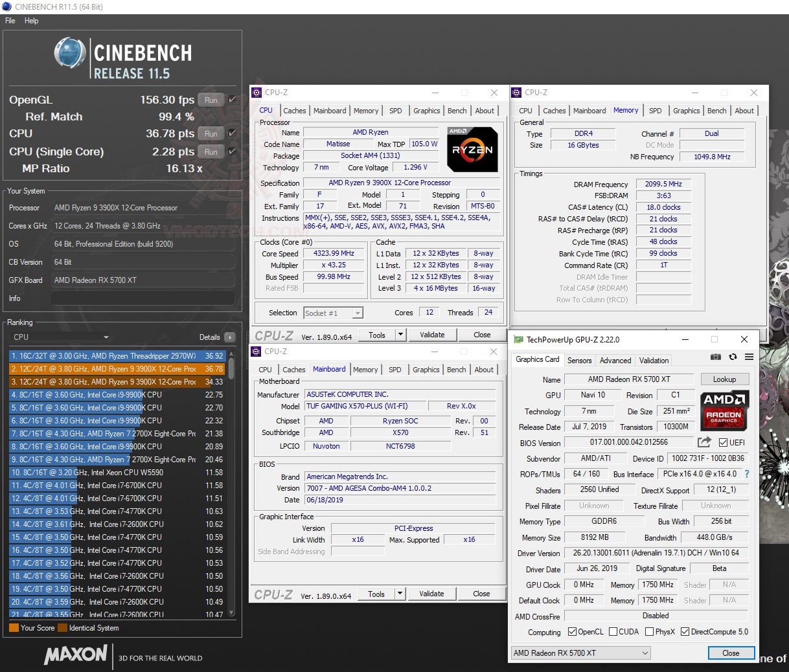
Task: Click Tools button in CPU-Z Mainboard window
Action: pyautogui.click(x=376, y=594)
